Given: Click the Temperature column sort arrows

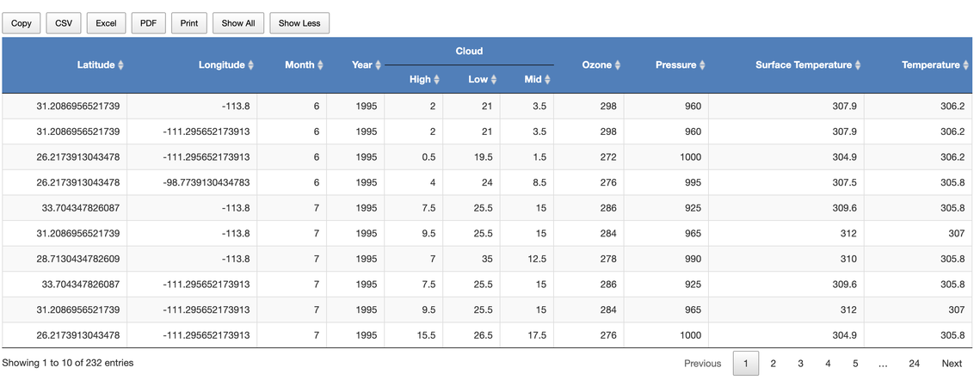Looking at the screenshot, I should point(965,65).
